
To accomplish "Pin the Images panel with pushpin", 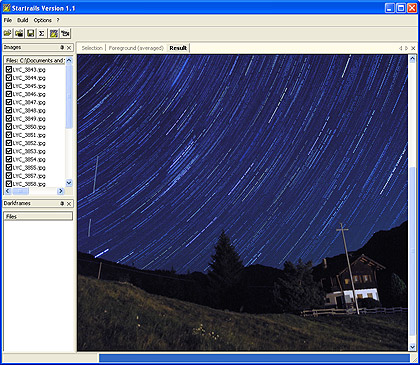I will (62, 48).
